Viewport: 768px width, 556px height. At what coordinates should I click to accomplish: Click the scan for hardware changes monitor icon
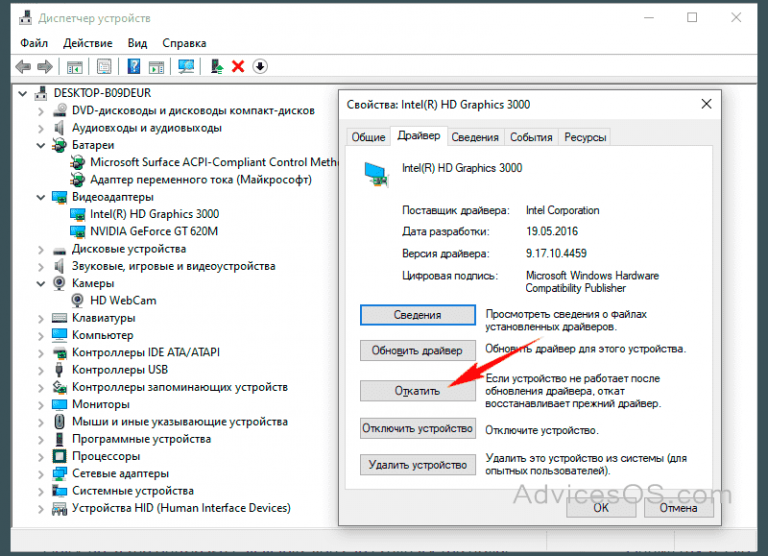pyautogui.click(x=186, y=66)
